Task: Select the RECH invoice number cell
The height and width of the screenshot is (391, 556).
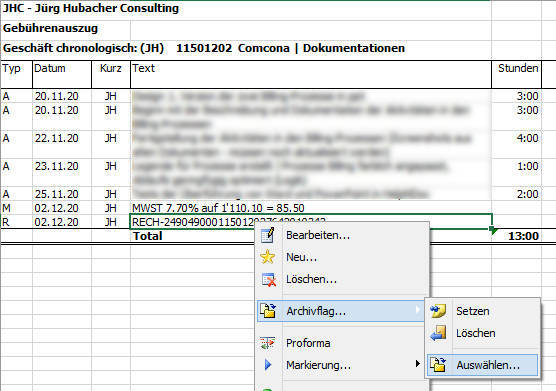Action: pos(311,222)
